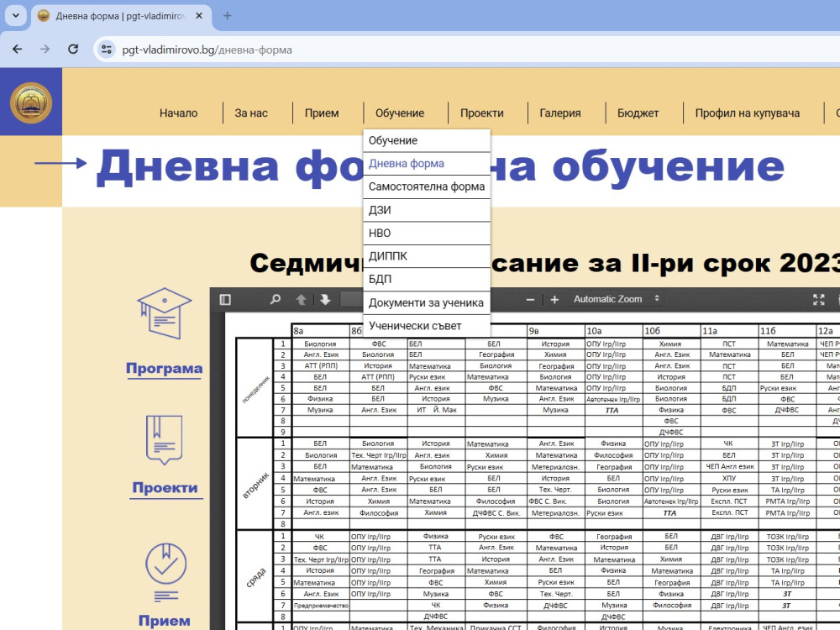
Task: Reload the page
Action: [73, 50]
